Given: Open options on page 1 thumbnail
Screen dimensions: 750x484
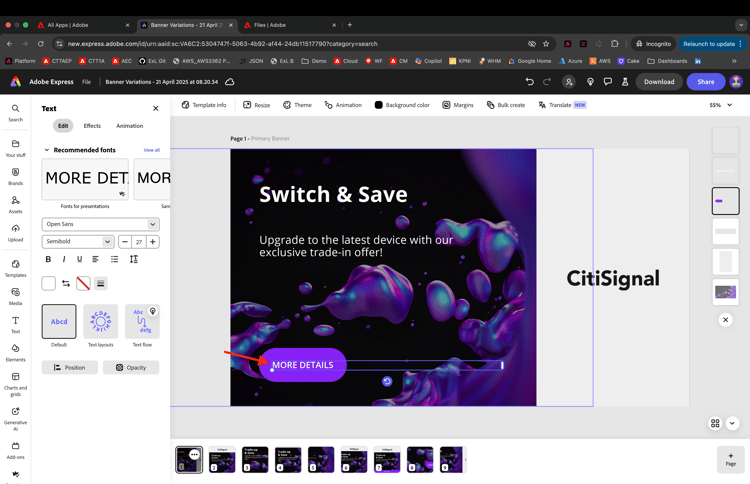Looking at the screenshot, I should pos(194,454).
